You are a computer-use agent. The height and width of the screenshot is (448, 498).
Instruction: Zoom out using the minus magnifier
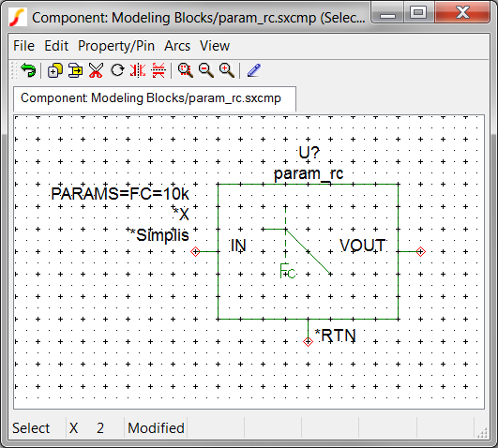click(x=206, y=70)
